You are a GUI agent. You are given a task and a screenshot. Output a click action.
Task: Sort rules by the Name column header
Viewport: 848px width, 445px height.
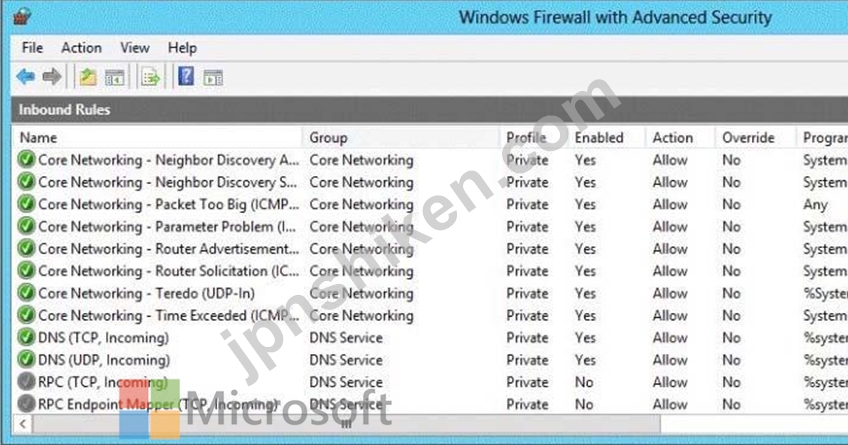(x=157, y=137)
